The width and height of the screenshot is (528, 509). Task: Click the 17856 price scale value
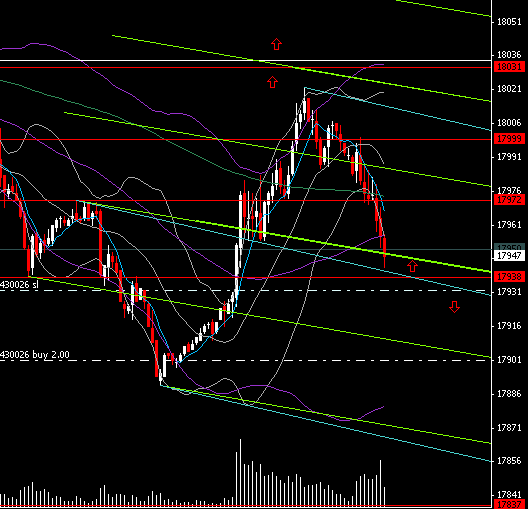click(509, 461)
